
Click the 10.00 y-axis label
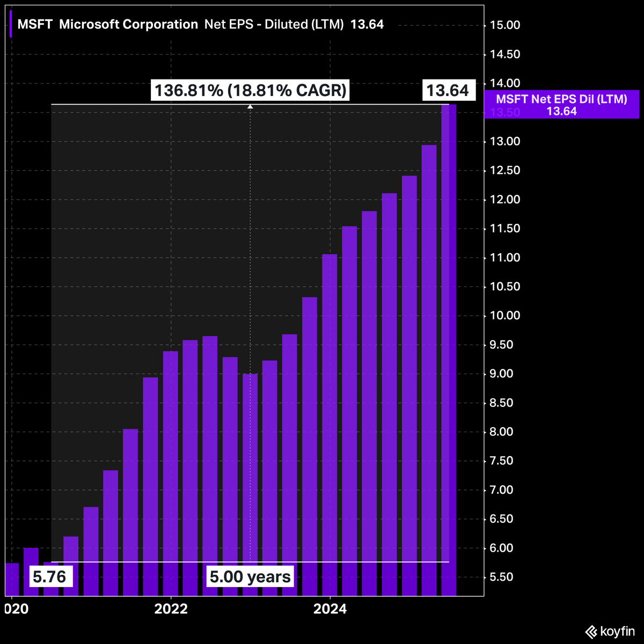click(x=505, y=316)
